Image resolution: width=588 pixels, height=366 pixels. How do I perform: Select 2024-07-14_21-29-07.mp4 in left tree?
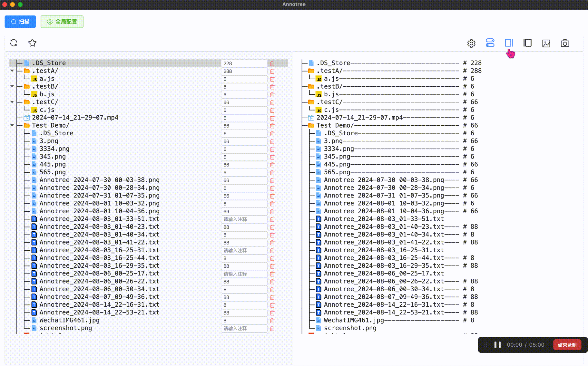pos(75,118)
